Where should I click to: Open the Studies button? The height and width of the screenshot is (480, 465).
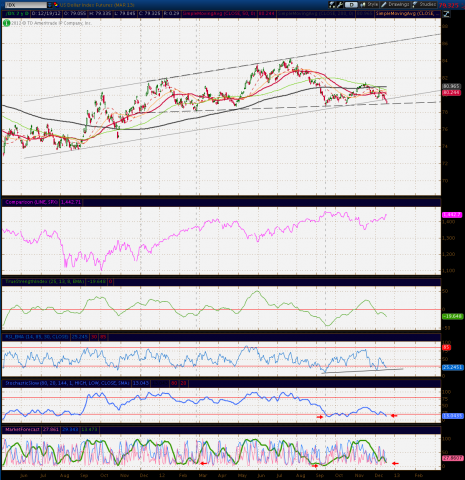coord(424,5)
